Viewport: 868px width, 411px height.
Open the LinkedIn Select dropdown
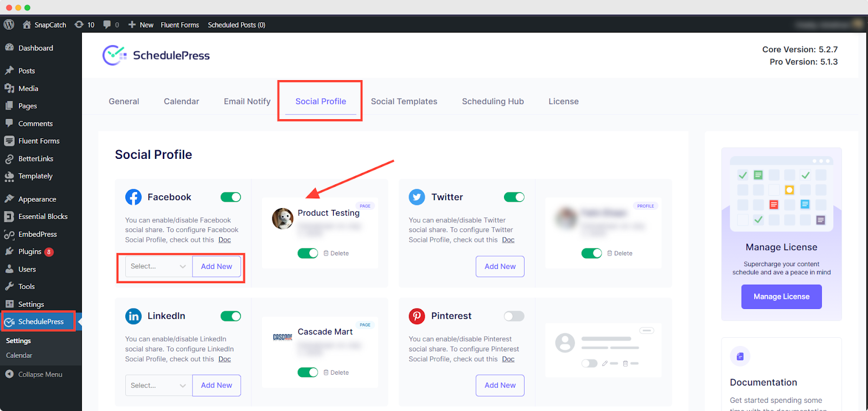158,386
